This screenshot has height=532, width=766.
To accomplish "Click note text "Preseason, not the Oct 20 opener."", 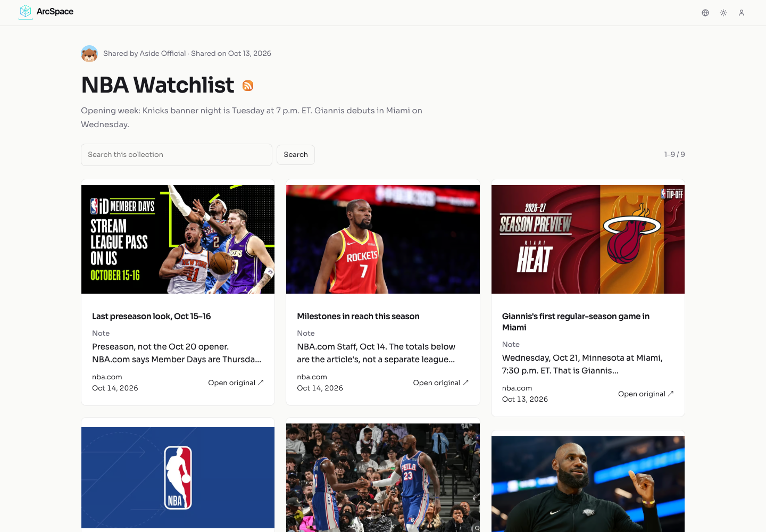I will pos(160,347).
